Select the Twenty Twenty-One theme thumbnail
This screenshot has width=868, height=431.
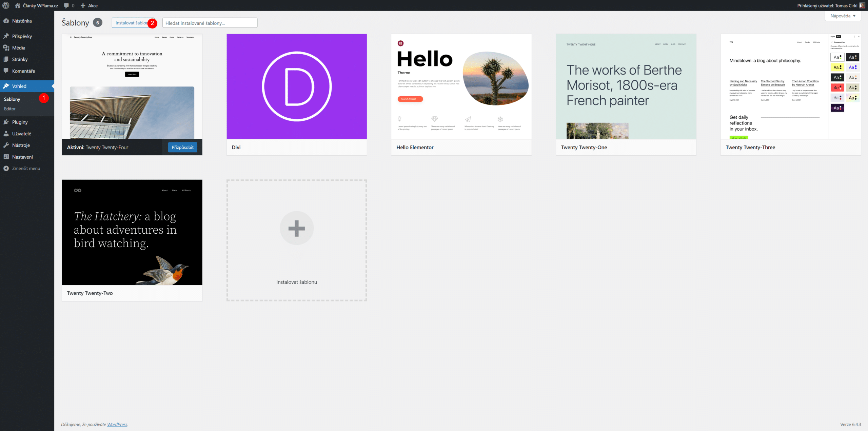point(626,86)
